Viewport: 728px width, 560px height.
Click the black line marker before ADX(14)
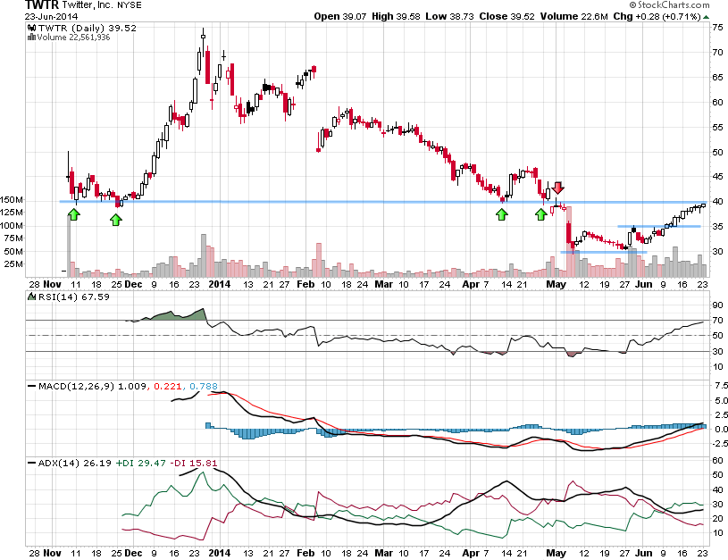coord(32,463)
